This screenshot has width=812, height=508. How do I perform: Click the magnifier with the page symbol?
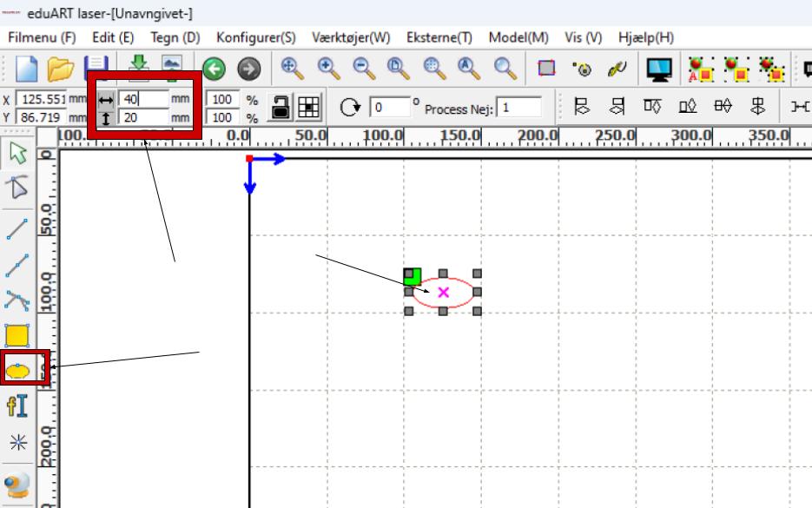399,69
